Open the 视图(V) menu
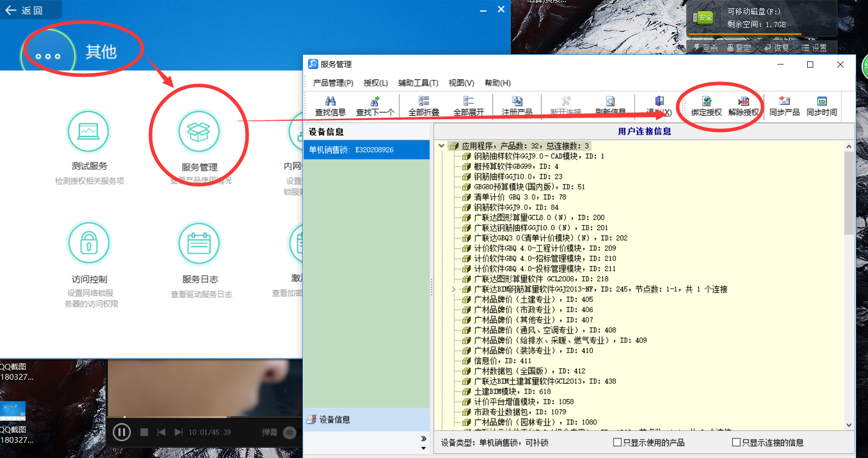This screenshot has width=868, height=458. [x=461, y=83]
